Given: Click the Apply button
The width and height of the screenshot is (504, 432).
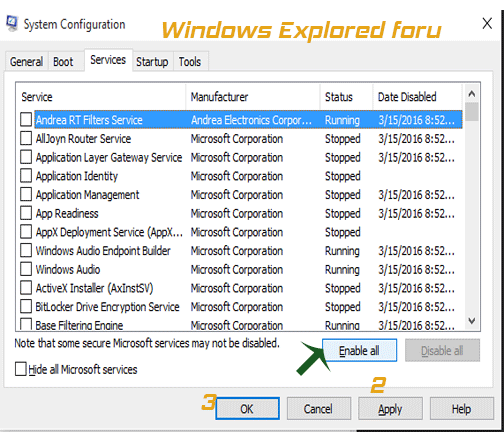Looking at the screenshot, I should 390,408.
